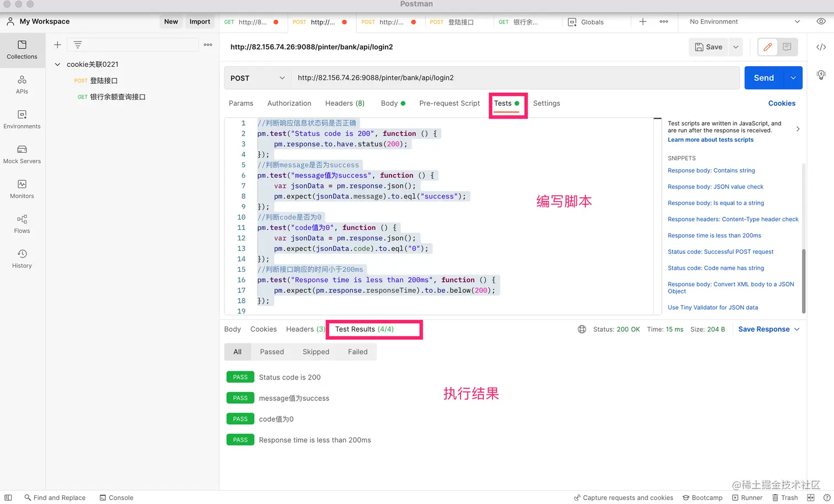The height and width of the screenshot is (504, 834).
Task: Open the response Body tab
Action: (x=232, y=329)
